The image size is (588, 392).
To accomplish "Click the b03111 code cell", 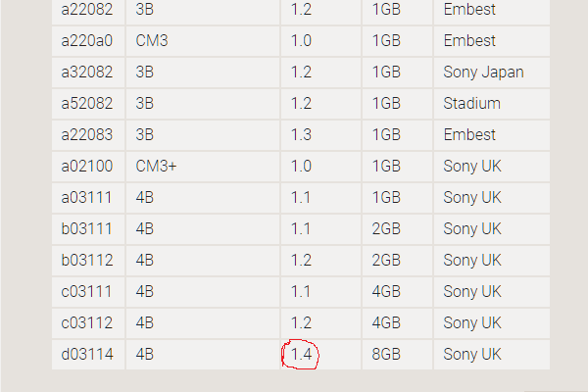I will click(x=86, y=228).
